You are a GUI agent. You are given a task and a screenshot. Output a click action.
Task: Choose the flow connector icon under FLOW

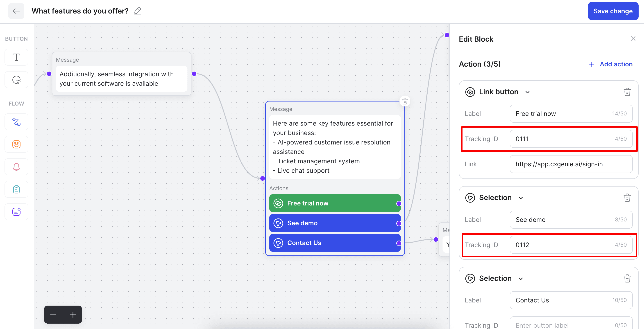click(16, 122)
